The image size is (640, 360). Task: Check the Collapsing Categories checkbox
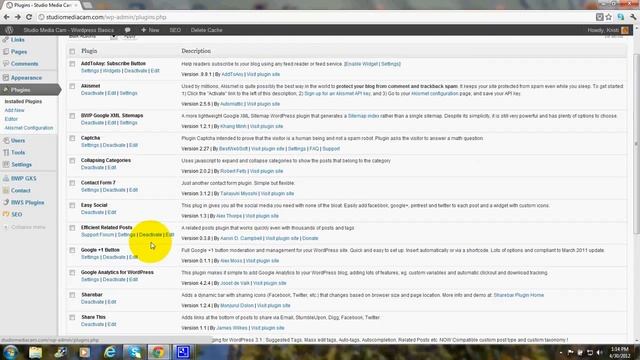72,161
